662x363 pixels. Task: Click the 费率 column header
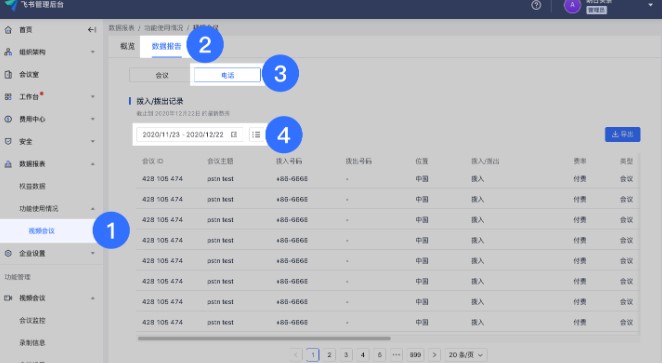click(580, 161)
